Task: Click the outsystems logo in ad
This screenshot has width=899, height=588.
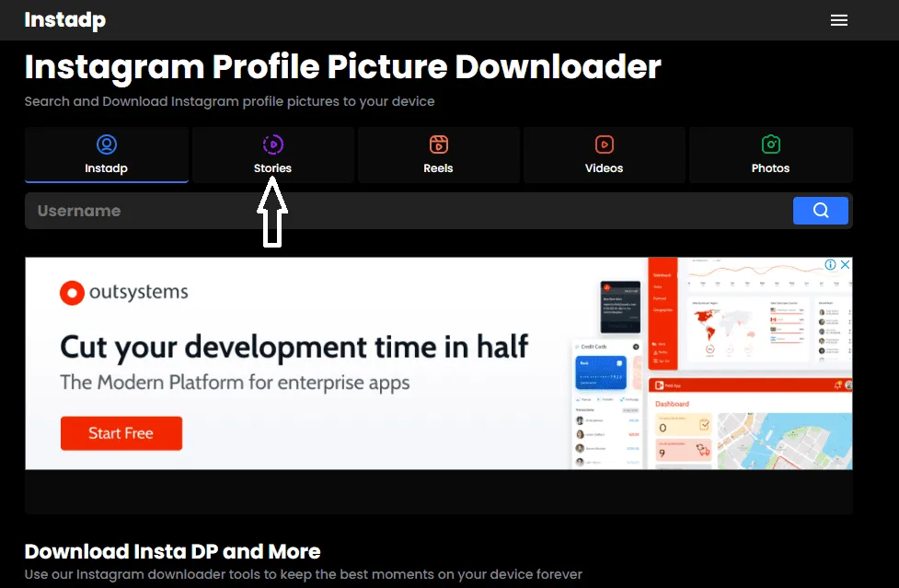Action: pyautogui.click(x=124, y=293)
